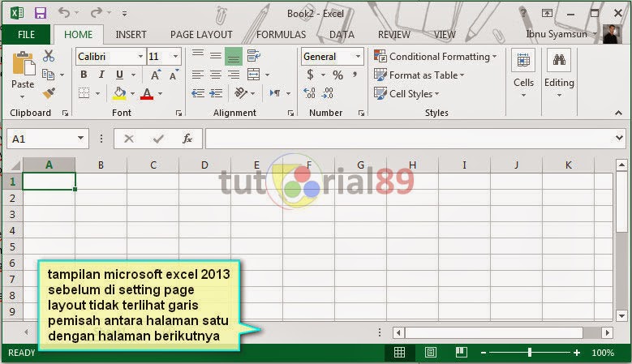The height and width of the screenshot is (364, 632).
Task: Click the Orientation text angle icon
Action: click(x=241, y=93)
